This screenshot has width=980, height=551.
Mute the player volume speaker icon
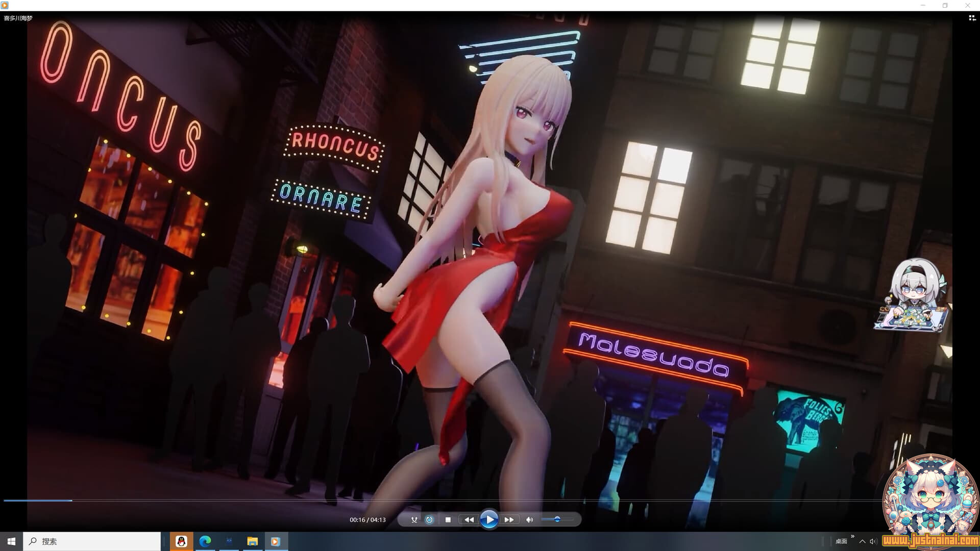coord(529,520)
